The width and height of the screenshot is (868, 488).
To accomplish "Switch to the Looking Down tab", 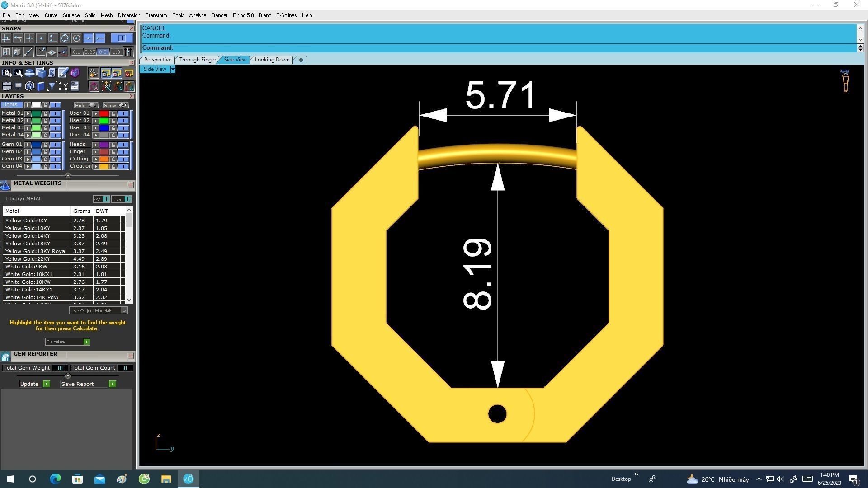I will (272, 60).
